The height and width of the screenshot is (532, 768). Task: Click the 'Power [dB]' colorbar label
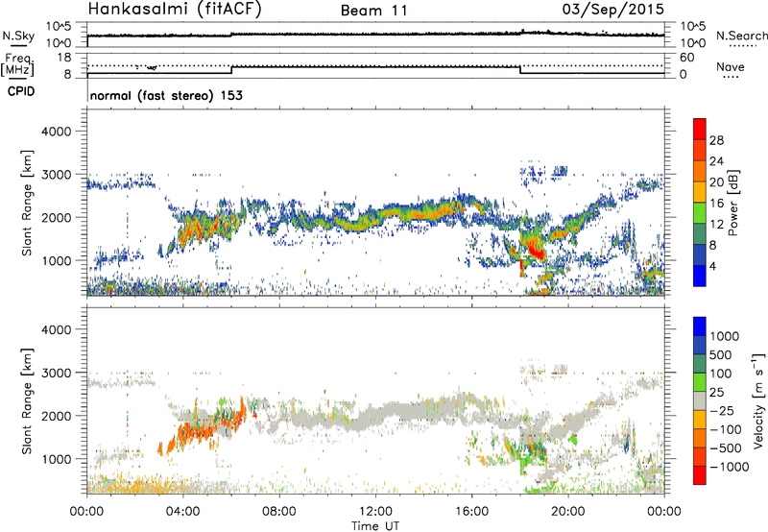pos(733,203)
